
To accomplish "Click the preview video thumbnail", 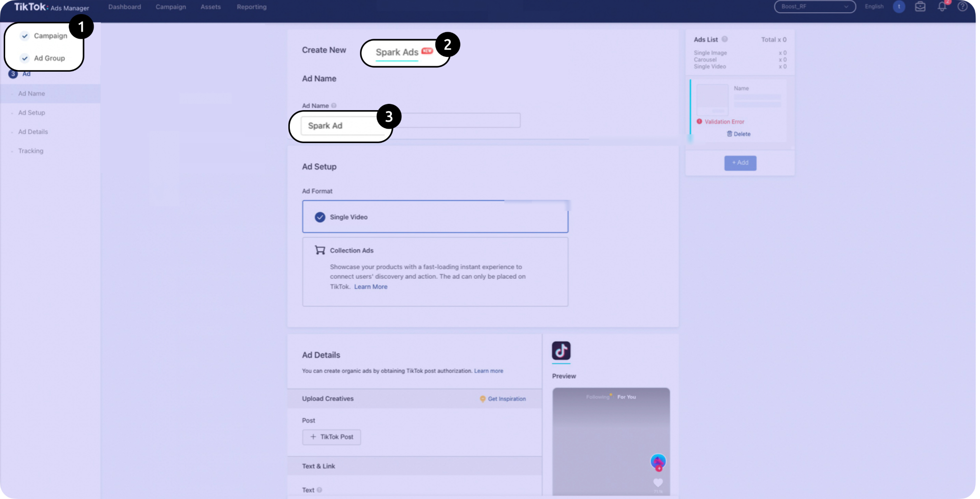I will pos(611,441).
